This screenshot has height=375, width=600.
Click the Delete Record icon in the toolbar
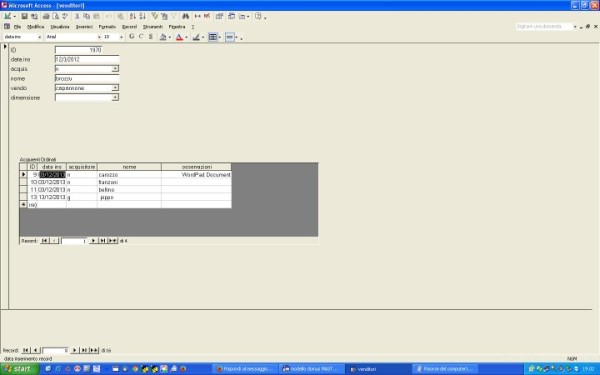coord(207,16)
